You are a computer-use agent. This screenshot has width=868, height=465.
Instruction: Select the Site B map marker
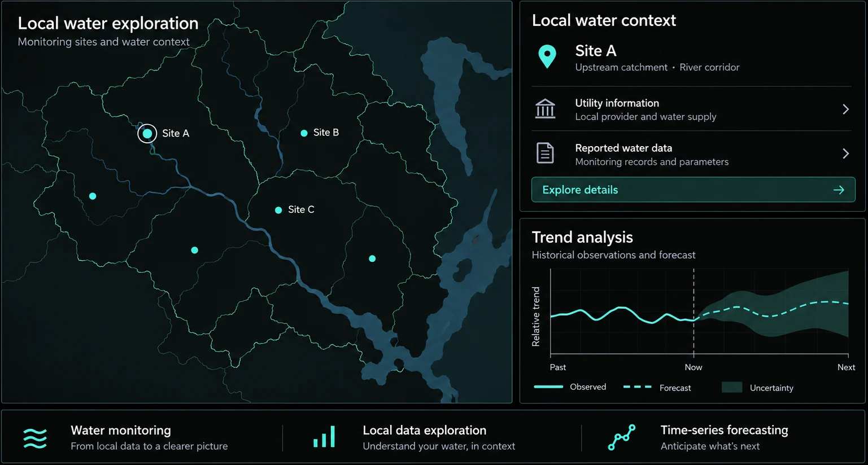(304, 133)
